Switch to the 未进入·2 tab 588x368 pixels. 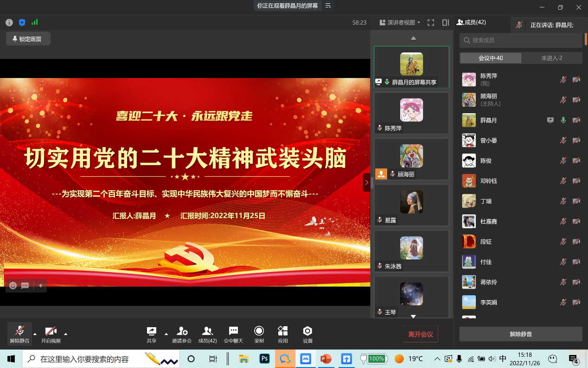(551, 58)
